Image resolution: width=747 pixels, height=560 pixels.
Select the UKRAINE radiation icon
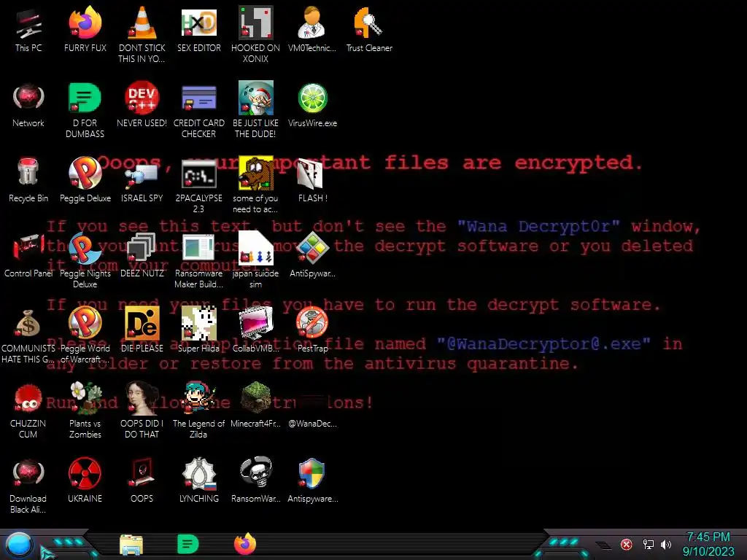point(85,473)
